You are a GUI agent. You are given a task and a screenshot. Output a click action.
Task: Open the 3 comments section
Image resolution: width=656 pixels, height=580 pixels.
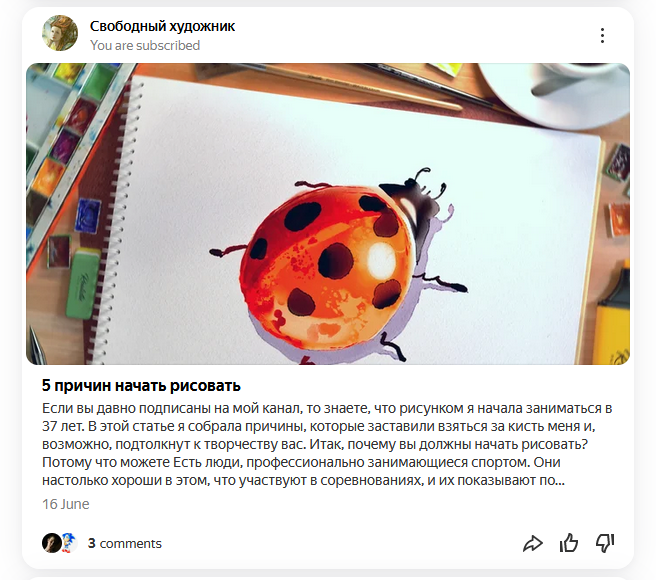tap(125, 544)
